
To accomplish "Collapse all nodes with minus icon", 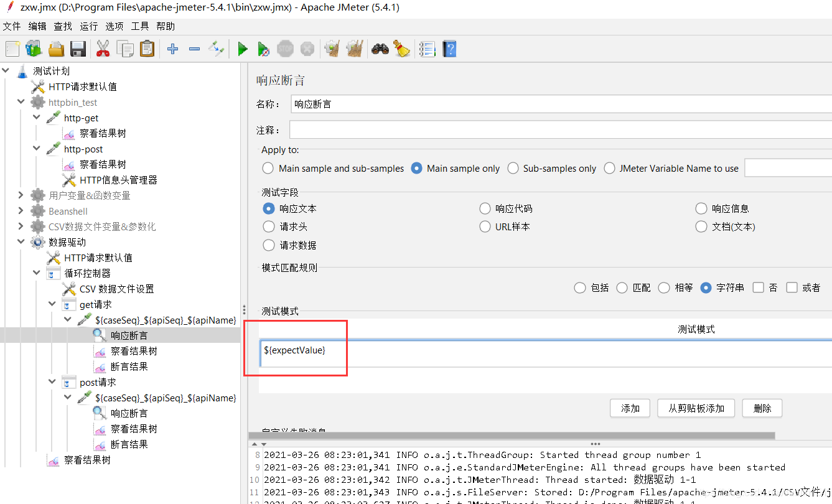I will [x=194, y=49].
